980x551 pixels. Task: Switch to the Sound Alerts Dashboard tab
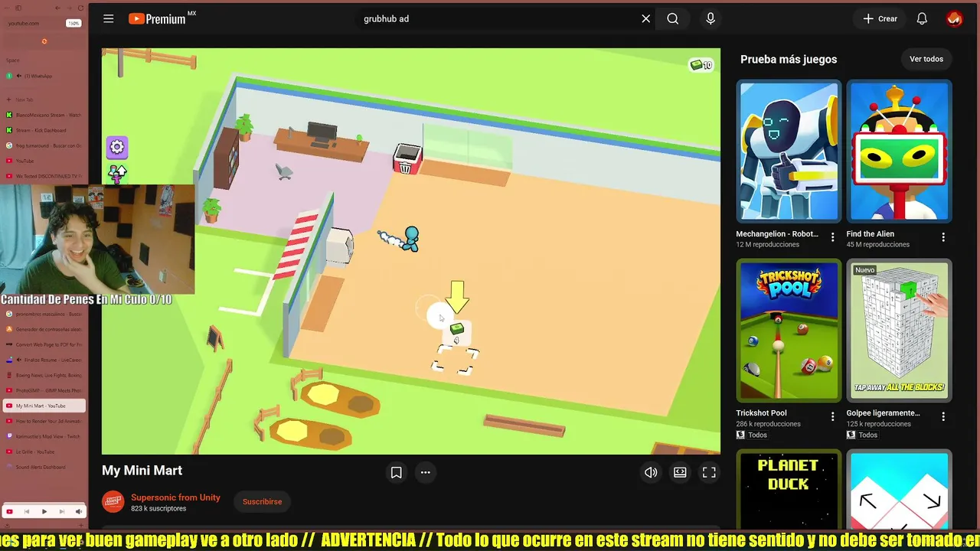tap(44, 467)
